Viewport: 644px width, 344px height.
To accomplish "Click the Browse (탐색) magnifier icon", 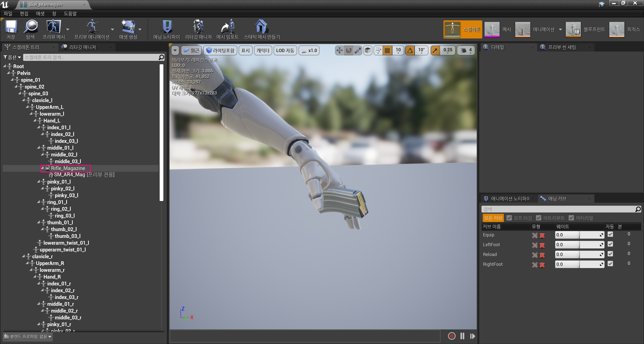I will click(30, 27).
